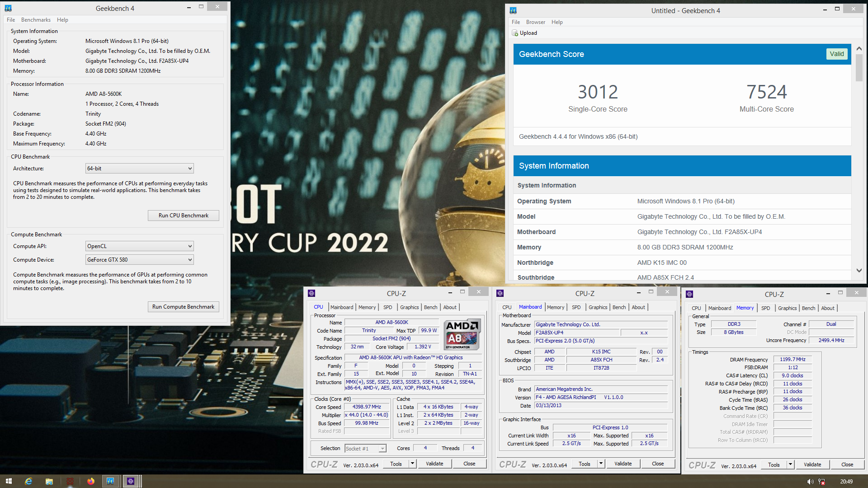Open Firefox from the taskbar

click(91, 481)
